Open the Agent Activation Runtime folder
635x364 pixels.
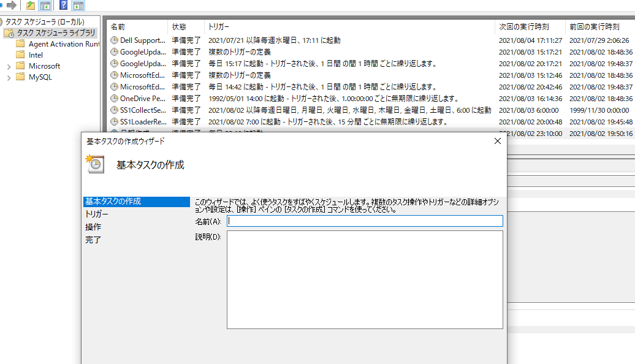pyautogui.click(x=64, y=44)
